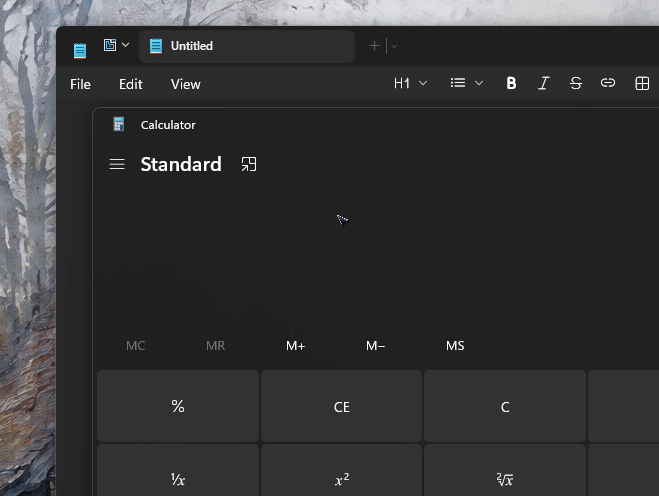Image resolution: width=659 pixels, height=496 pixels.
Task: Open the View menu
Action: [x=185, y=84]
